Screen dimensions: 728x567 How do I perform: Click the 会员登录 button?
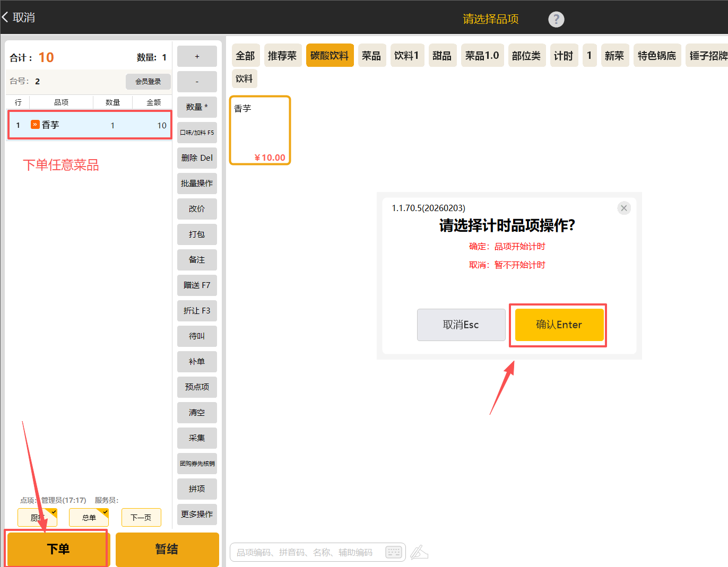pyautogui.click(x=148, y=81)
